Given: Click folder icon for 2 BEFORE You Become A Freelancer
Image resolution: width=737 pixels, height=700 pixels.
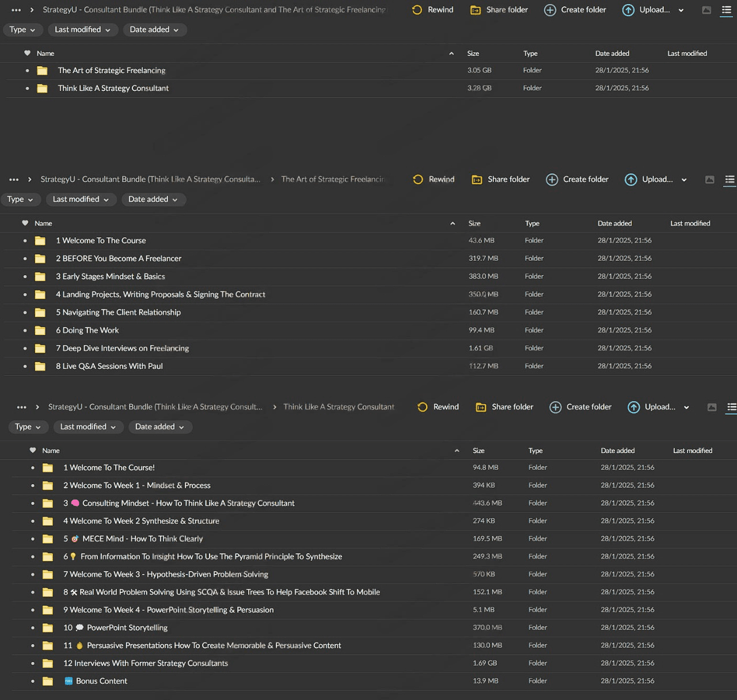Looking at the screenshot, I should (40, 259).
